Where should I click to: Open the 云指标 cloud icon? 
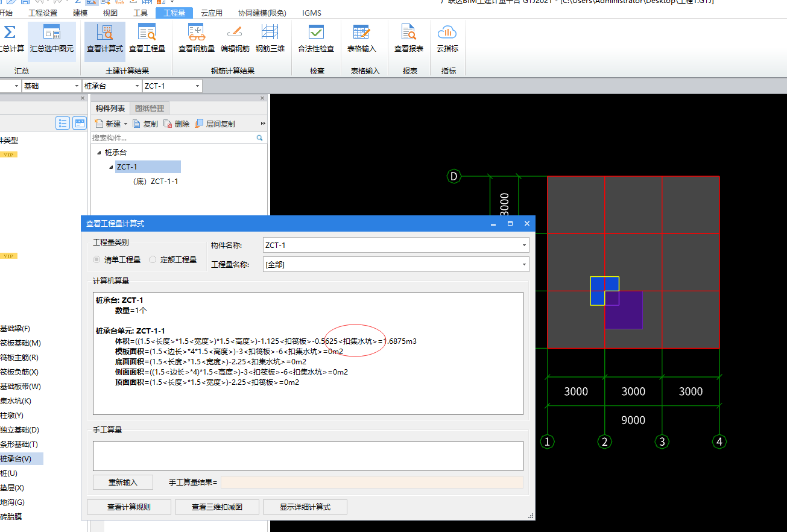pyautogui.click(x=447, y=33)
